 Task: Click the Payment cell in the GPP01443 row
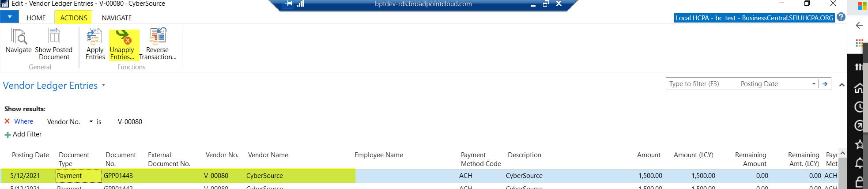tap(78, 176)
